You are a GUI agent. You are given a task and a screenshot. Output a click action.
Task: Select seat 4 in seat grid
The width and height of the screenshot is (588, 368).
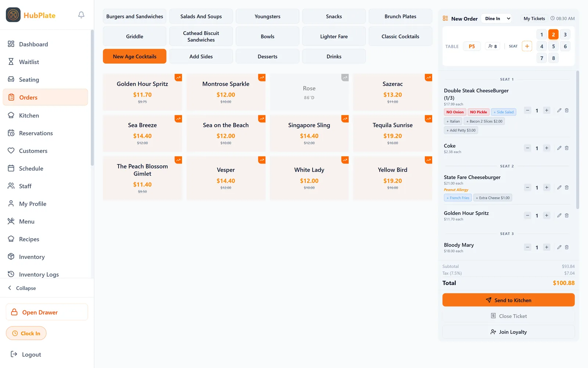coord(542,46)
